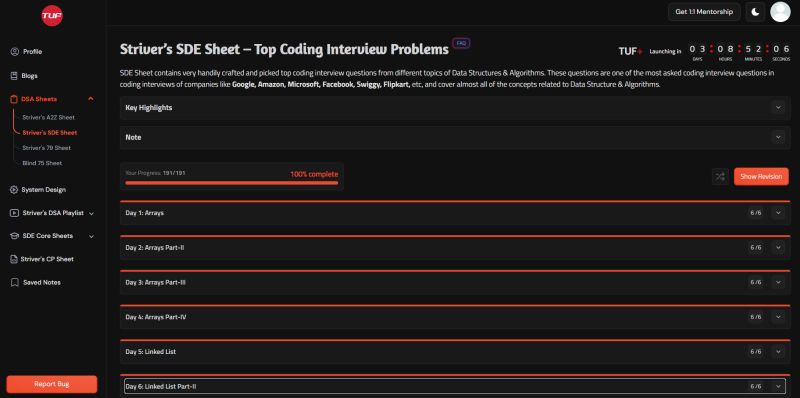Click the Show Revision button
Image resolution: width=800 pixels, height=398 pixels.
(761, 177)
